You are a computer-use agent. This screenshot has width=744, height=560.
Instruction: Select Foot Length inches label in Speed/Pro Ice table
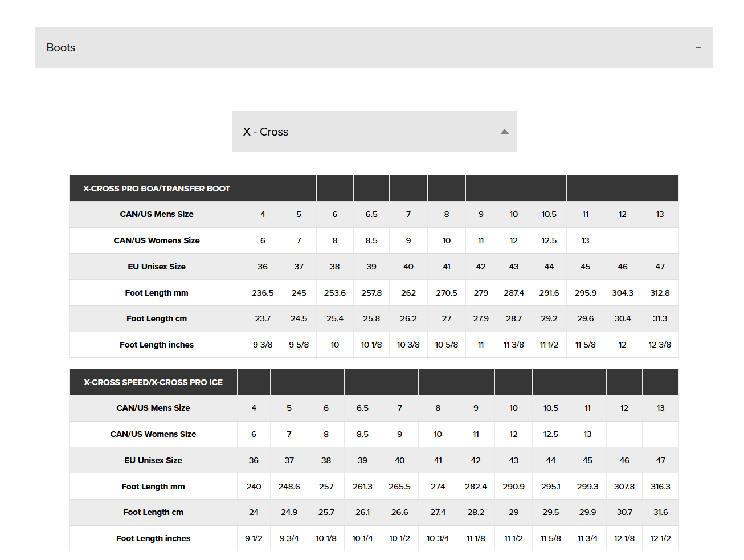tap(153, 538)
